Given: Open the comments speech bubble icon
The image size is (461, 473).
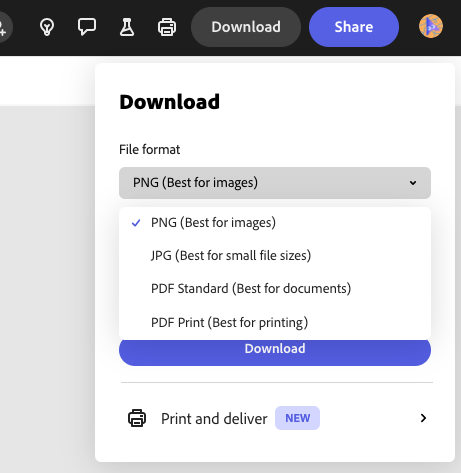Looking at the screenshot, I should (87, 27).
